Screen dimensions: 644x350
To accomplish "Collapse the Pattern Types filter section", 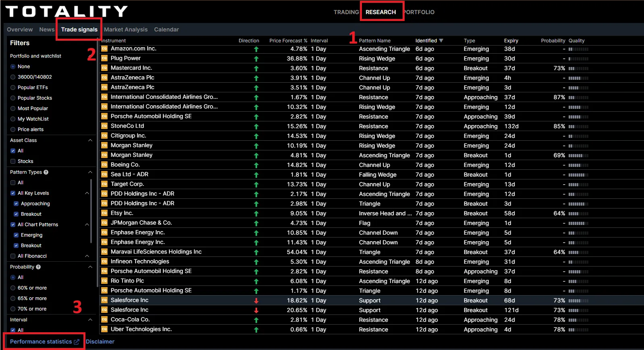I will tap(90, 172).
